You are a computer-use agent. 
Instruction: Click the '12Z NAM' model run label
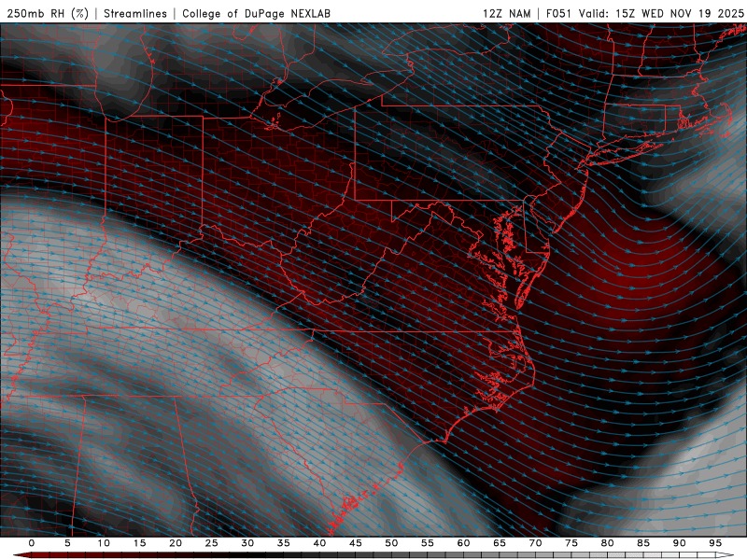coord(506,13)
